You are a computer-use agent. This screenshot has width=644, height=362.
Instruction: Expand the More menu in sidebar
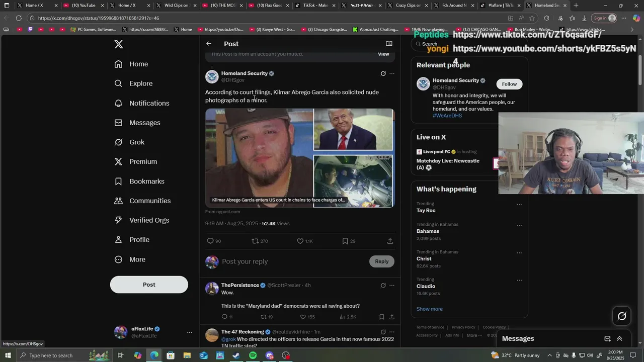pos(130,259)
